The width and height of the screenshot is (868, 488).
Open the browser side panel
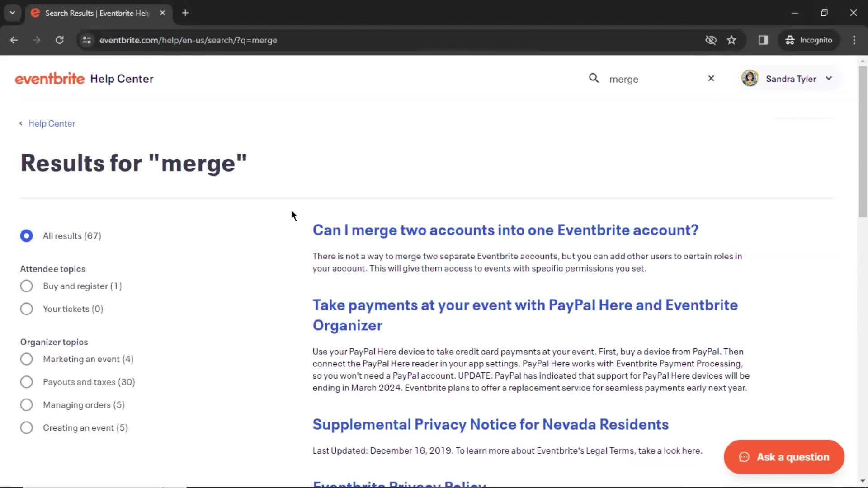[763, 40]
